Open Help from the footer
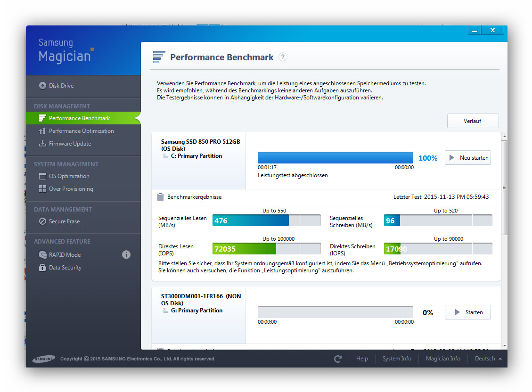Screen dimensions: 532x392 pyautogui.click(x=362, y=359)
